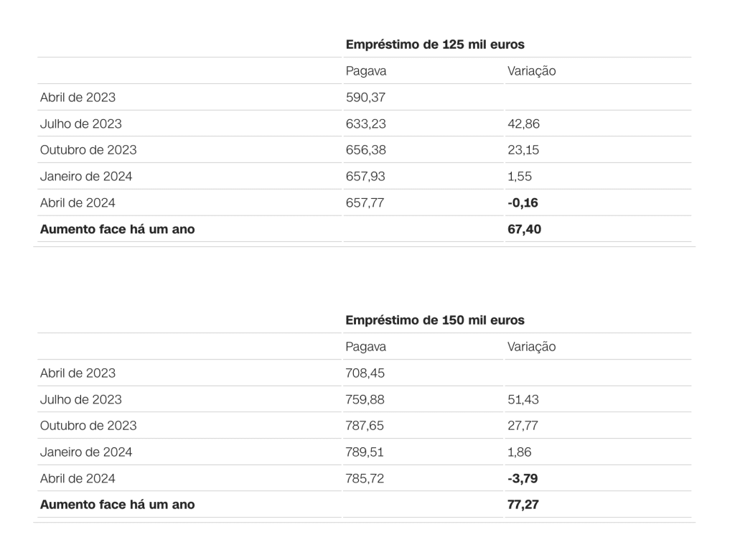Click the 51,43 variation cell

pyautogui.click(x=523, y=400)
